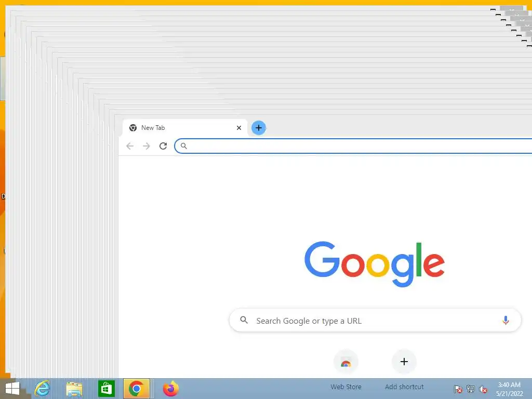Click the Add shortcut label
Image resolution: width=532 pixels, height=399 pixels.
404,387
